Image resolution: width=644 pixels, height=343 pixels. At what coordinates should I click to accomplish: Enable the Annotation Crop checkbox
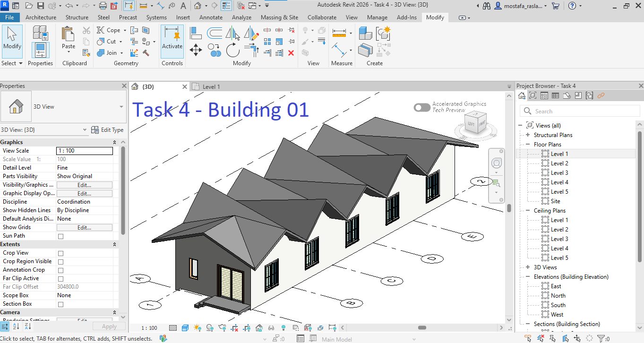pyautogui.click(x=60, y=270)
